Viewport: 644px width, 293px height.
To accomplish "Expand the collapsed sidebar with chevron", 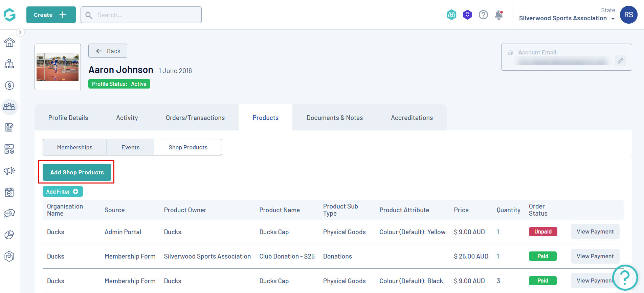I will (x=20, y=32).
